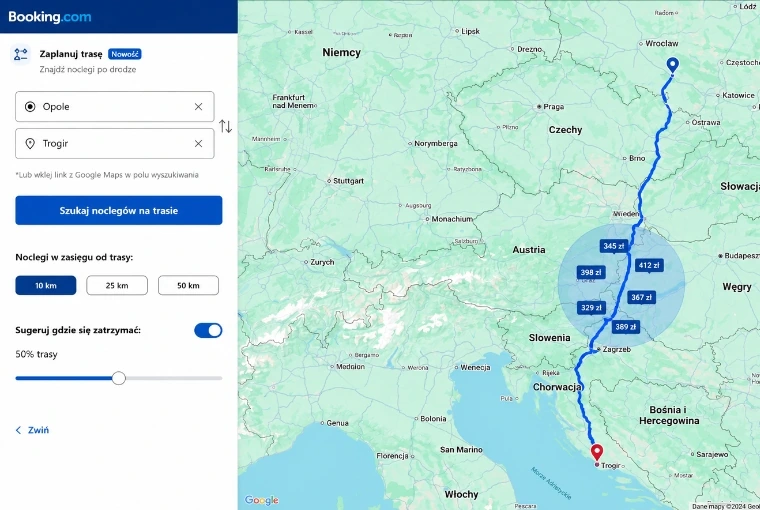Click the Praga city label on map

(x=554, y=107)
